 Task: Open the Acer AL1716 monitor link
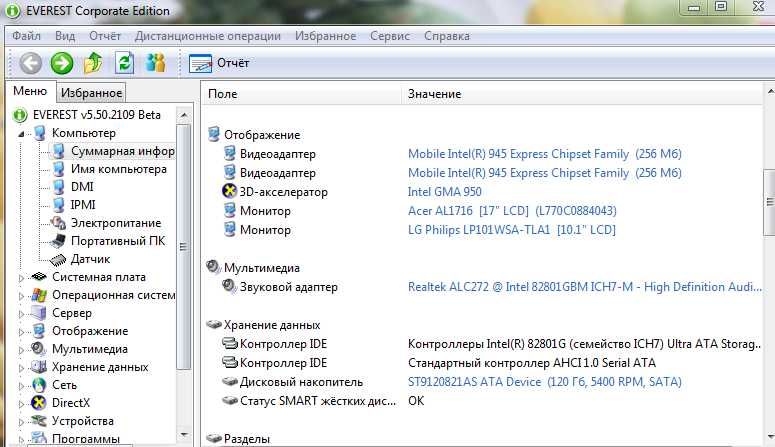(x=512, y=211)
